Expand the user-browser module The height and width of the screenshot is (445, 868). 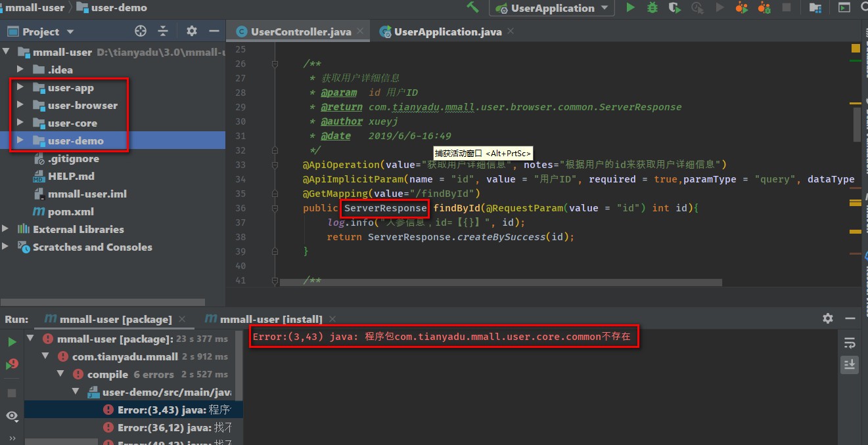point(20,105)
